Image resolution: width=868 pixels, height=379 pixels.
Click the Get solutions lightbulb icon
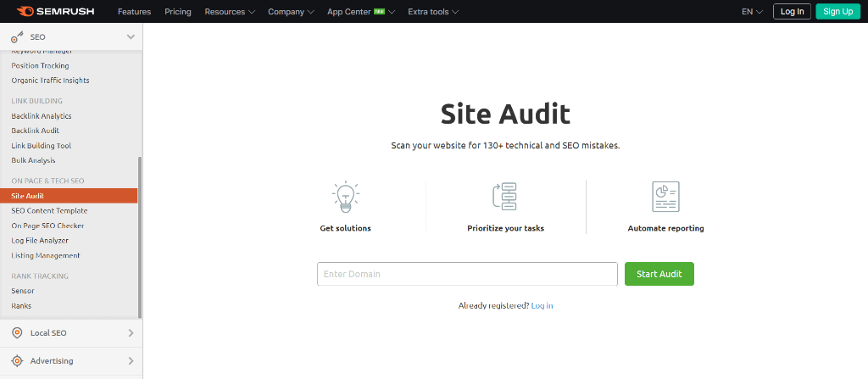click(346, 197)
